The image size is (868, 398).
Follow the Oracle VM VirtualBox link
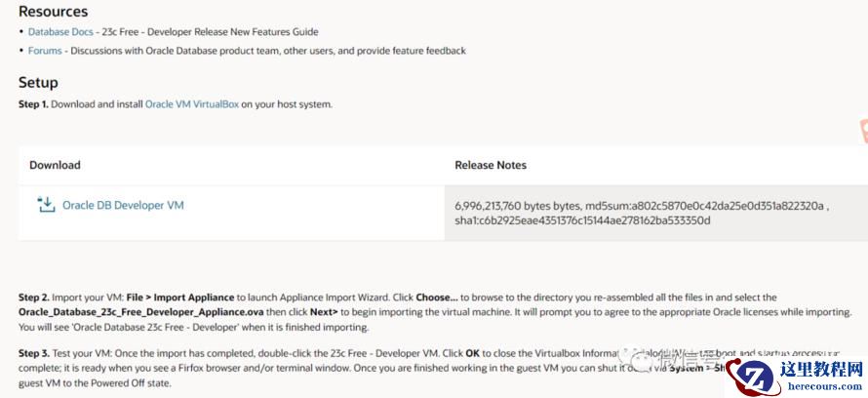[x=192, y=104]
